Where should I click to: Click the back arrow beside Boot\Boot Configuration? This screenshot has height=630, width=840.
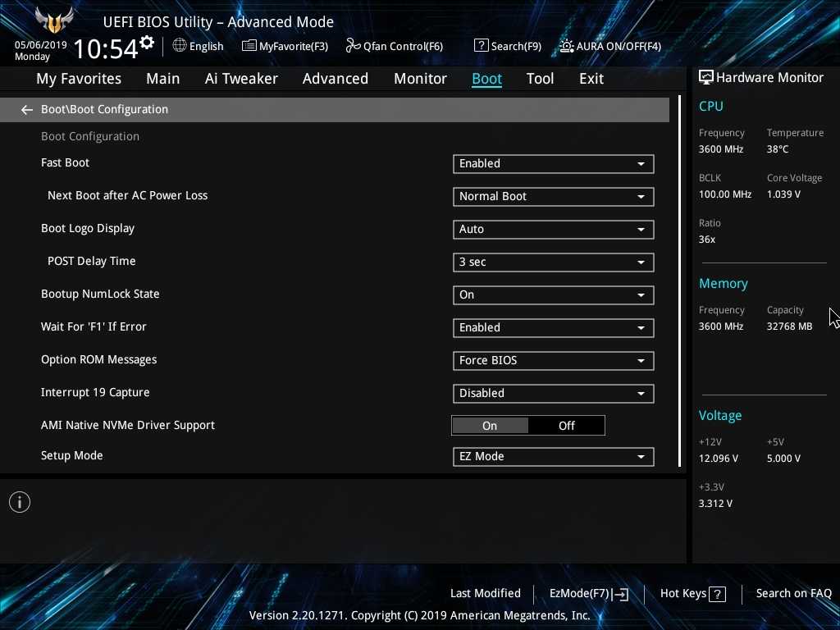coord(27,110)
